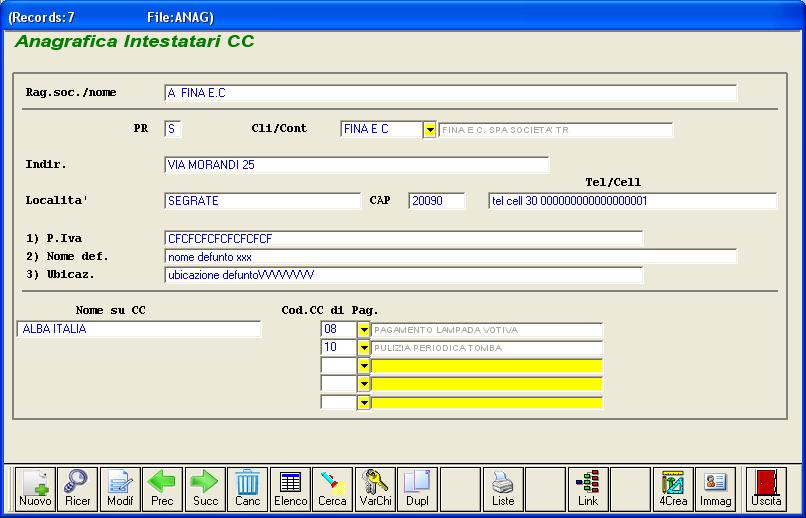Click the Nome su CC field ALBA ITALIA
The width and height of the screenshot is (806, 518).
139,329
